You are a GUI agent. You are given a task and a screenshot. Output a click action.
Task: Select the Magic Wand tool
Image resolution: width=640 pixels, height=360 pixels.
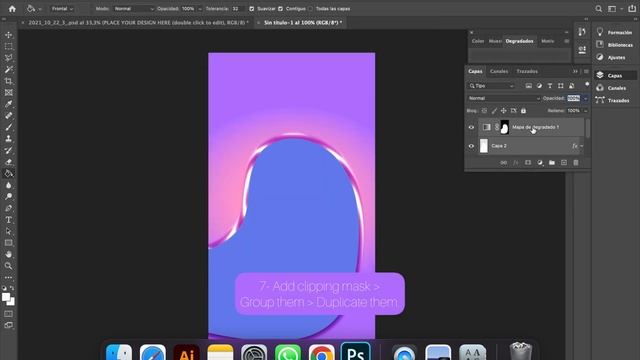point(9,70)
